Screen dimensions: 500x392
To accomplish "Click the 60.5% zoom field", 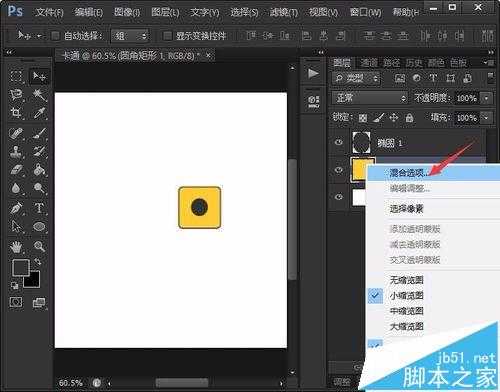I will 71,383.
